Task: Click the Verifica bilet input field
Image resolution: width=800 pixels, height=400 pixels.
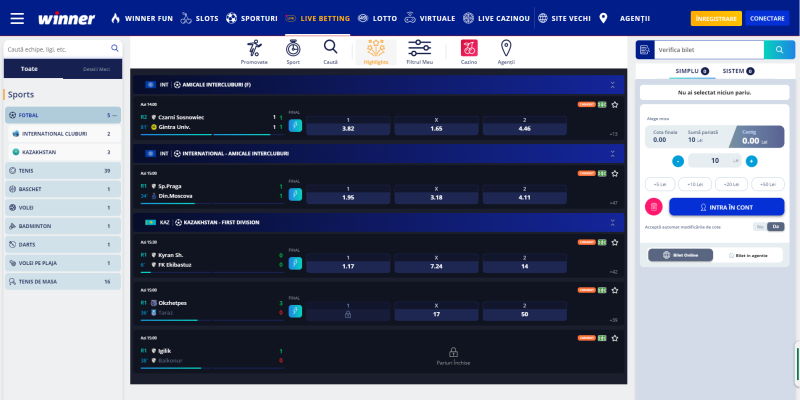Action: 709,50
